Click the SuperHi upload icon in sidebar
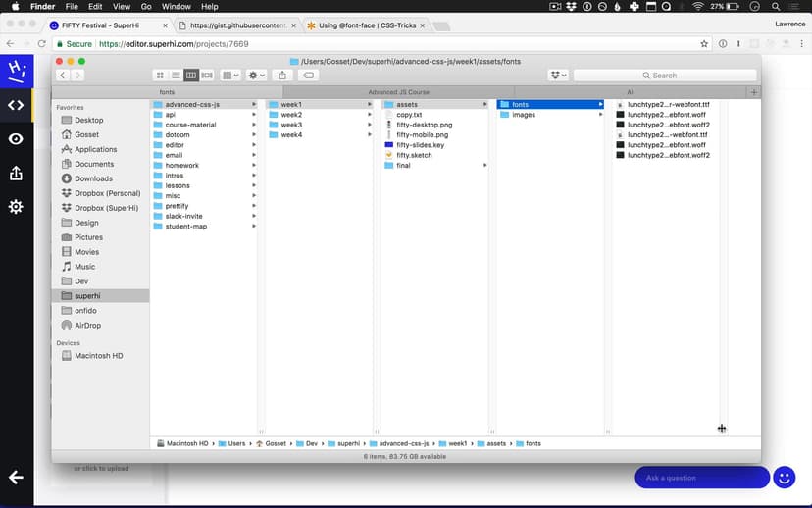This screenshot has width=812, height=508. tap(16, 174)
